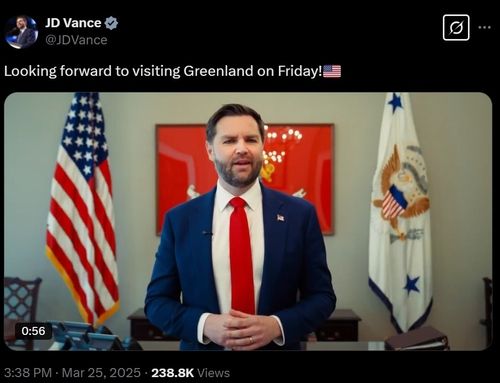The image size is (500, 383).
Task: Play the video by clicking speaker's face
Action: [x=237, y=150]
